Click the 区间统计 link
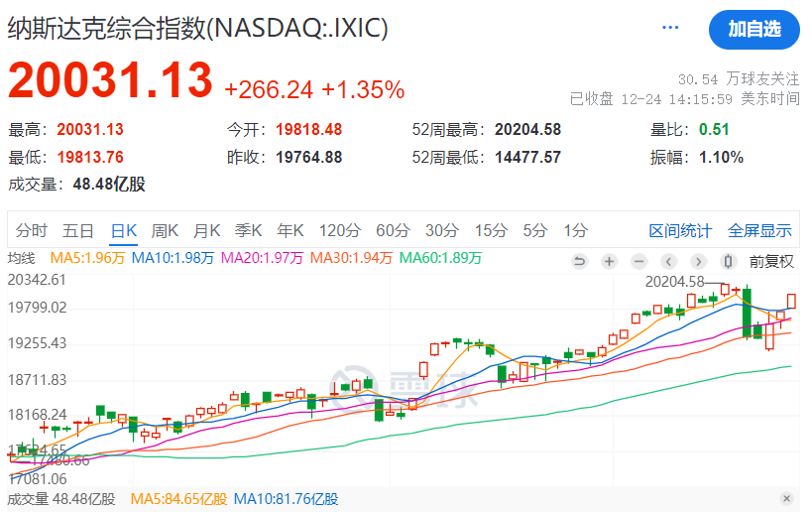Screen dimensions: 812x512 pos(680,231)
